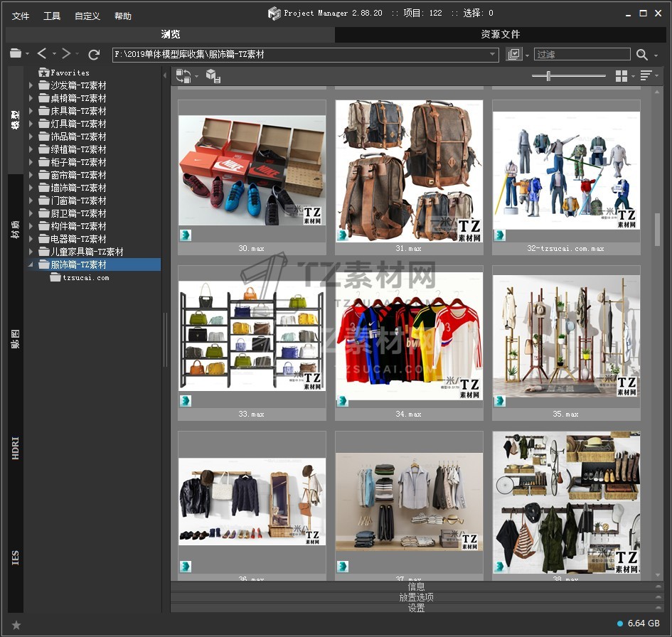This screenshot has width=672, height=637.
Task: Open the sort order list icon
Action: tap(646, 76)
